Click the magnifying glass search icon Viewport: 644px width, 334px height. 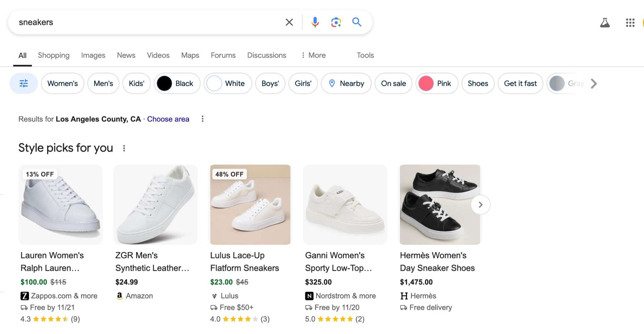point(357,22)
